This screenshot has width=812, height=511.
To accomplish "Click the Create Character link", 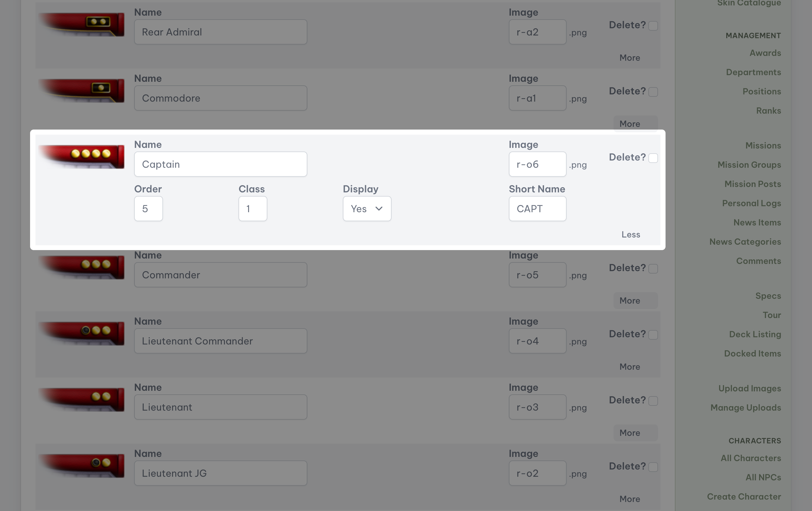I will (x=743, y=497).
